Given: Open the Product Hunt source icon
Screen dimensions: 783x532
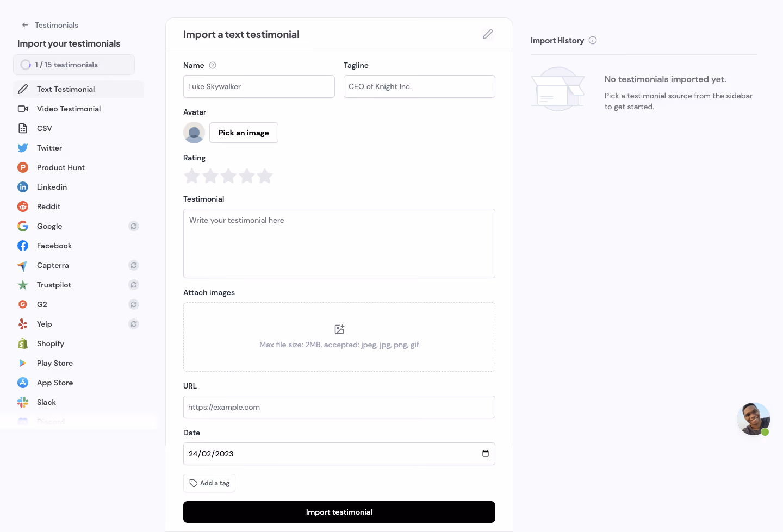Looking at the screenshot, I should point(23,167).
